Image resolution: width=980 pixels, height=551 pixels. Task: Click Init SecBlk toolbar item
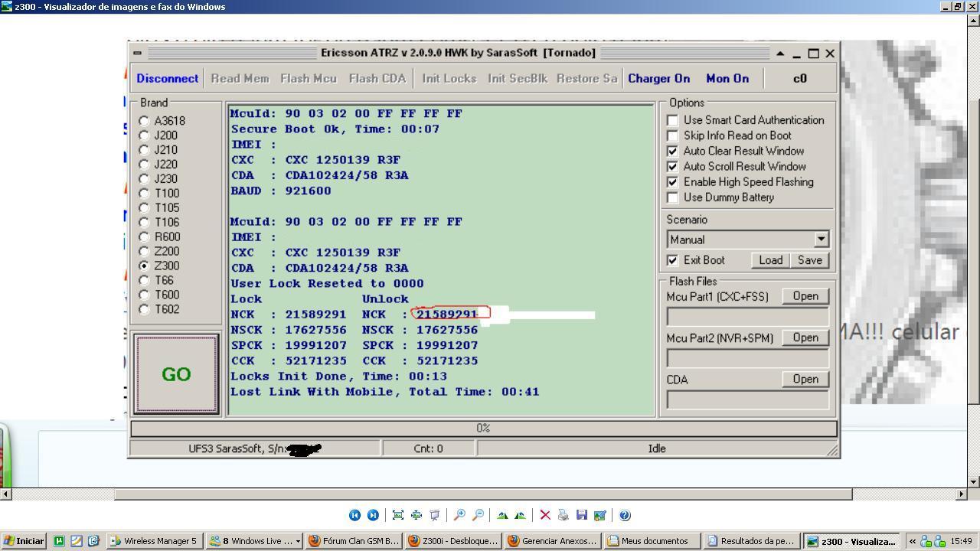pos(518,78)
